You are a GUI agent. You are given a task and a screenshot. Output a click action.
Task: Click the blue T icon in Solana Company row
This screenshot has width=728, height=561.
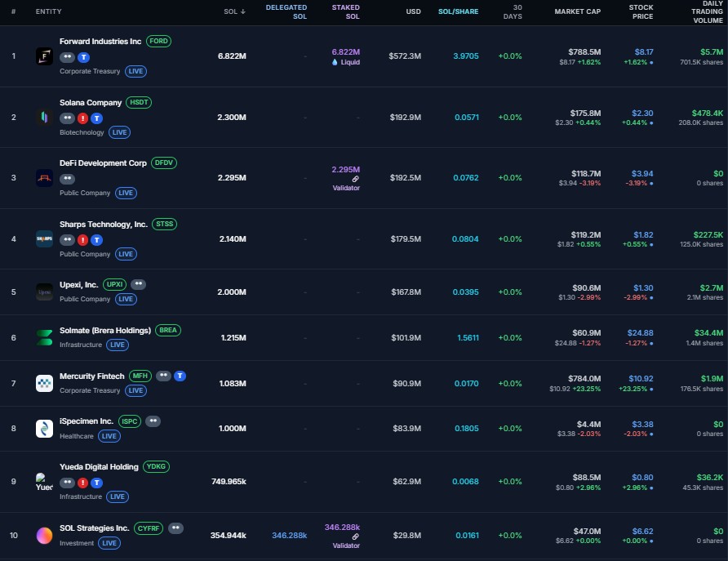tap(96, 118)
